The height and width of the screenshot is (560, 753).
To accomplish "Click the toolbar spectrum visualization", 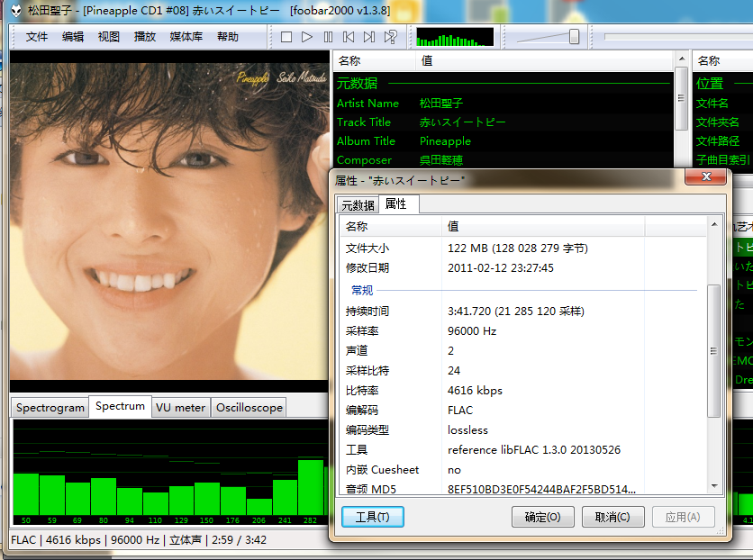I will pos(454,37).
